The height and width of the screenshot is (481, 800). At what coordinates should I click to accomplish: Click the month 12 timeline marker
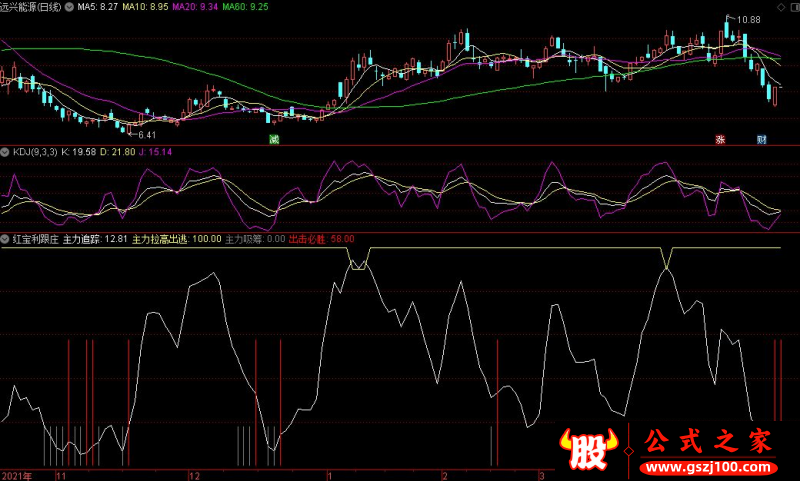click(x=194, y=476)
